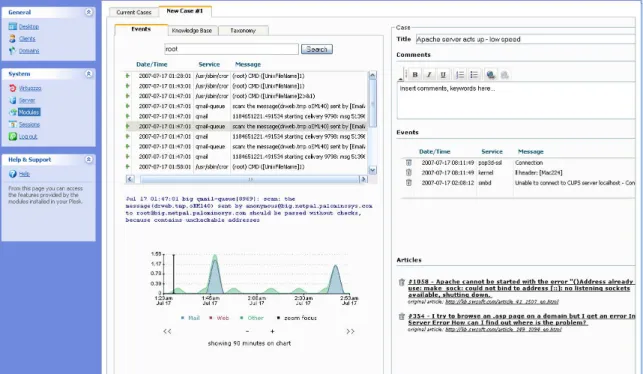Toggle underline in the comments editor
Viewport: 643px width, 374px height.
pyautogui.click(x=443, y=75)
